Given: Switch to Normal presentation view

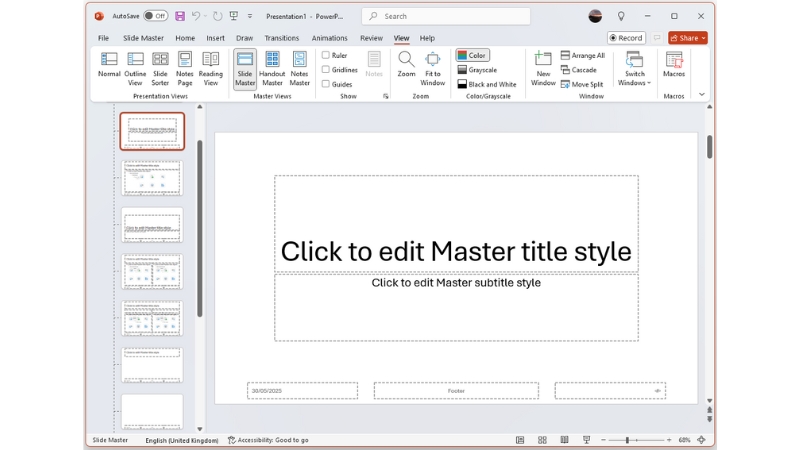Looking at the screenshot, I should [x=109, y=65].
